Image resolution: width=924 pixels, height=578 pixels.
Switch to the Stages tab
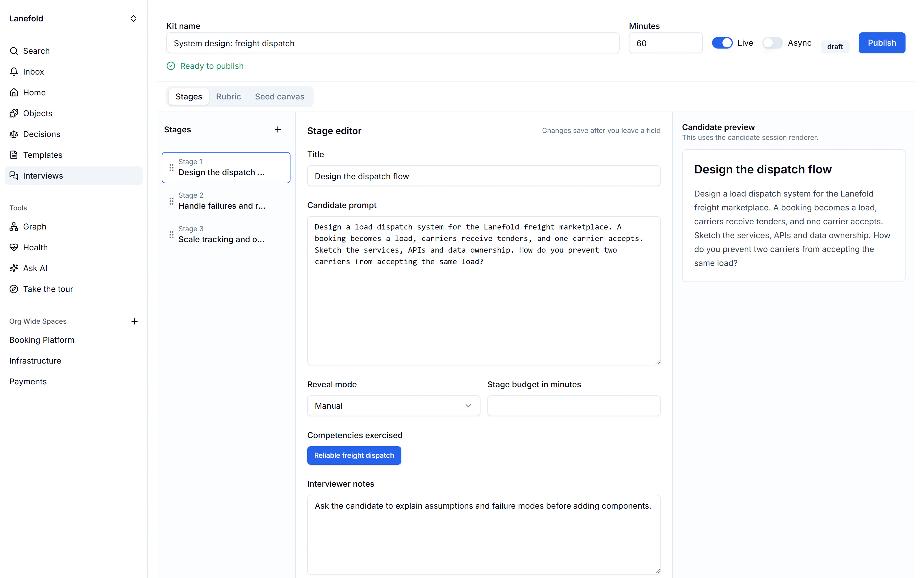(189, 97)
